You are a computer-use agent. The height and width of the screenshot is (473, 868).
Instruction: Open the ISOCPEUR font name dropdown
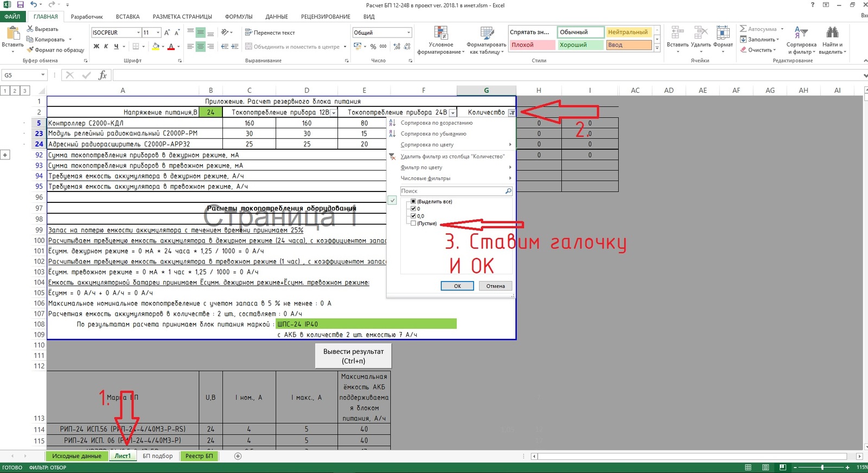tap(137, 33)
